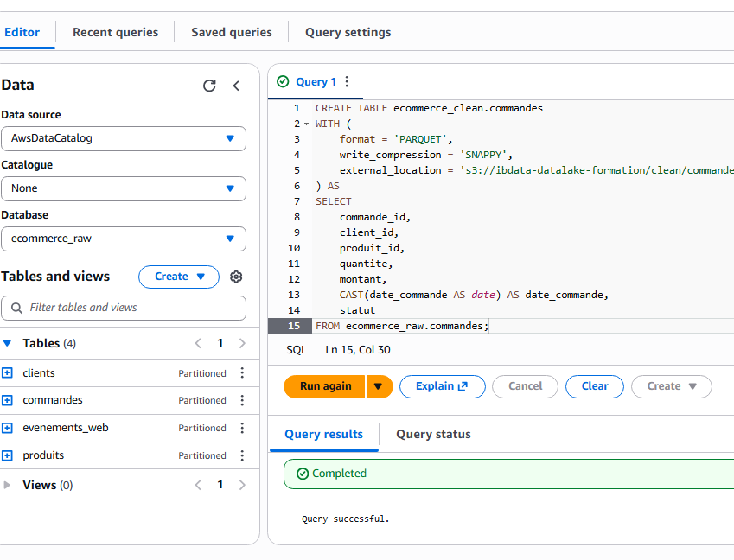Open the Database dropdown
Viewport: 734px width, 560px height.
pos(124,239)
